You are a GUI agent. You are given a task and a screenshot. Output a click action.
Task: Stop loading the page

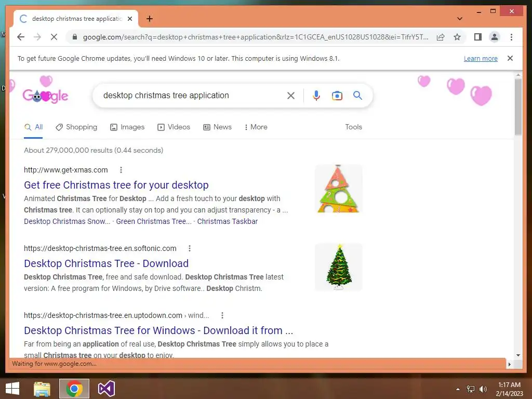(x=54, y=37)
